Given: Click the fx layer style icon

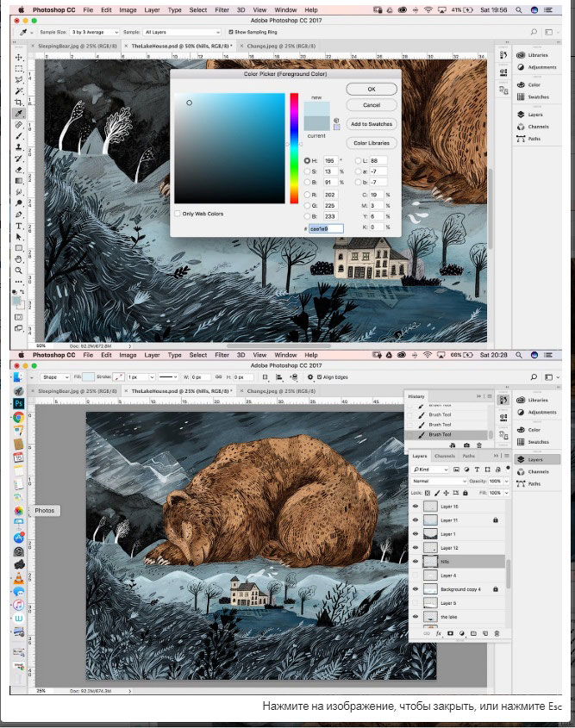Looking at the screenshot, I should click(x=439, y=633).
